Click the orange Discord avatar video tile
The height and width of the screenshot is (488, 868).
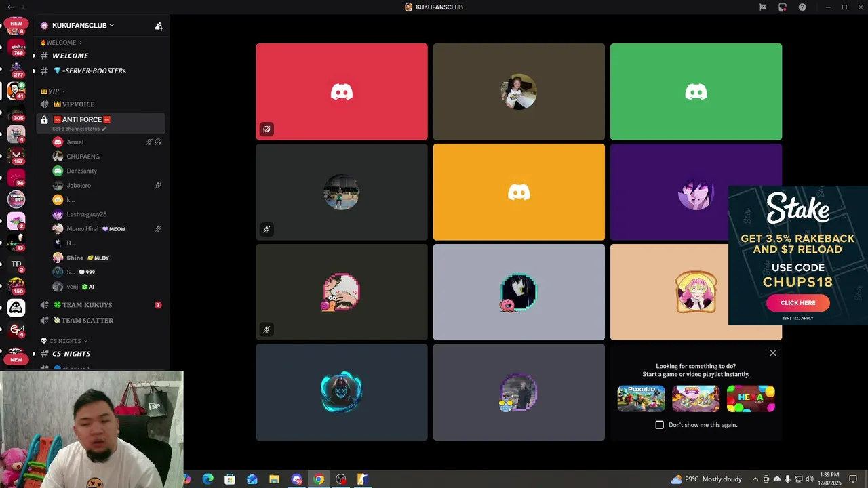519,192
